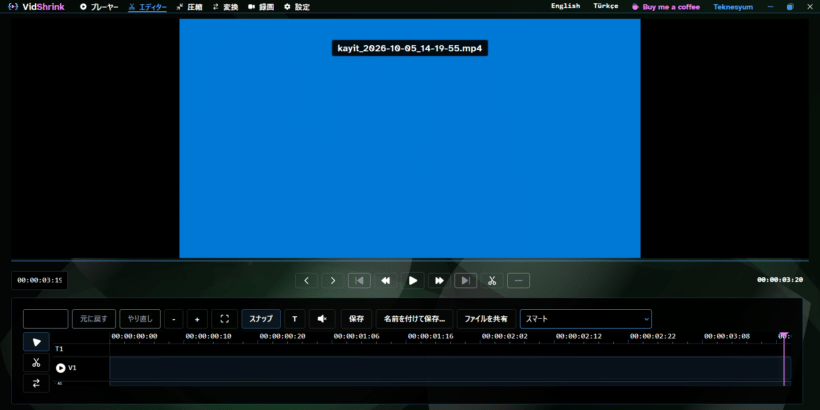Viewport: 820px width, 410px height.
Task: Click the ファイルを共有 share button
Action: (x=486, y=319)
